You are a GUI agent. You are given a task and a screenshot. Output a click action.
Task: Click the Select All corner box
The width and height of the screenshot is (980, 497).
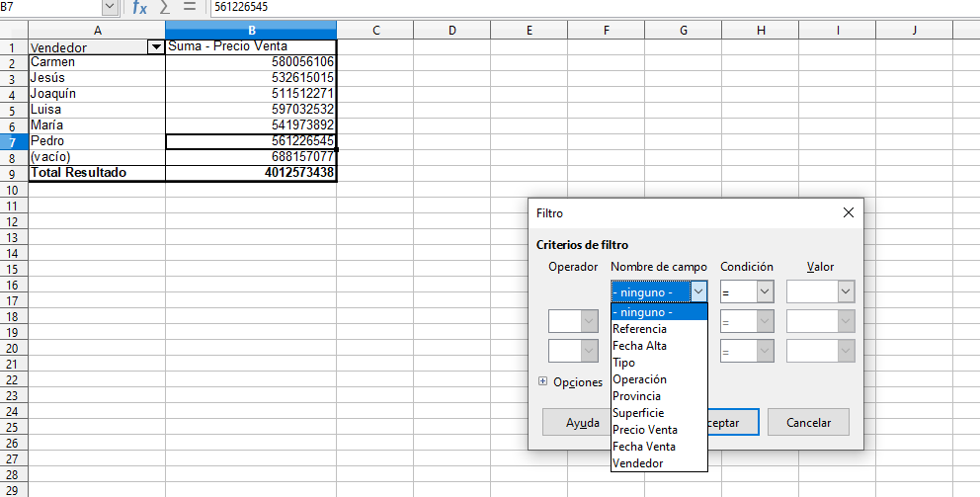click(x=14, y=30)
